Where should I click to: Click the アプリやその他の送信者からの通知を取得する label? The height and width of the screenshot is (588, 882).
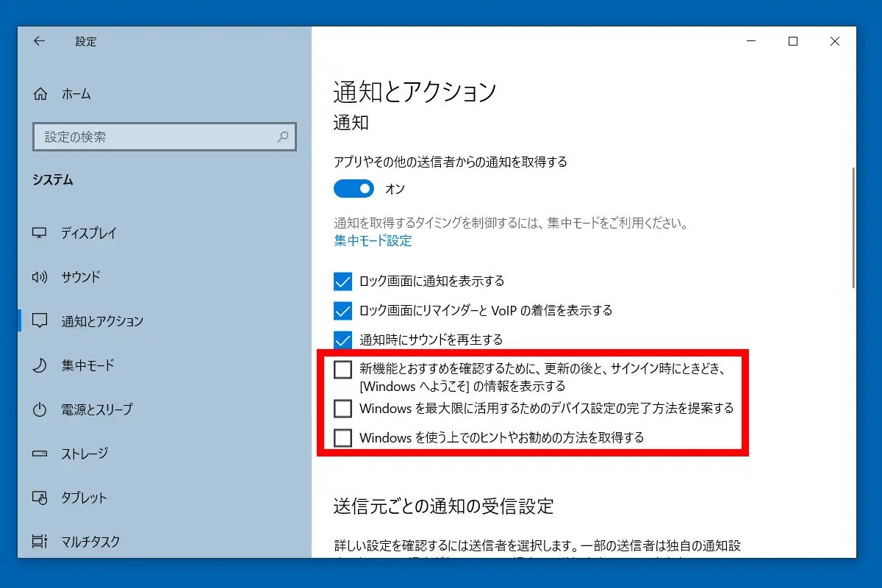pyautogui.click(x=451, y=162)
